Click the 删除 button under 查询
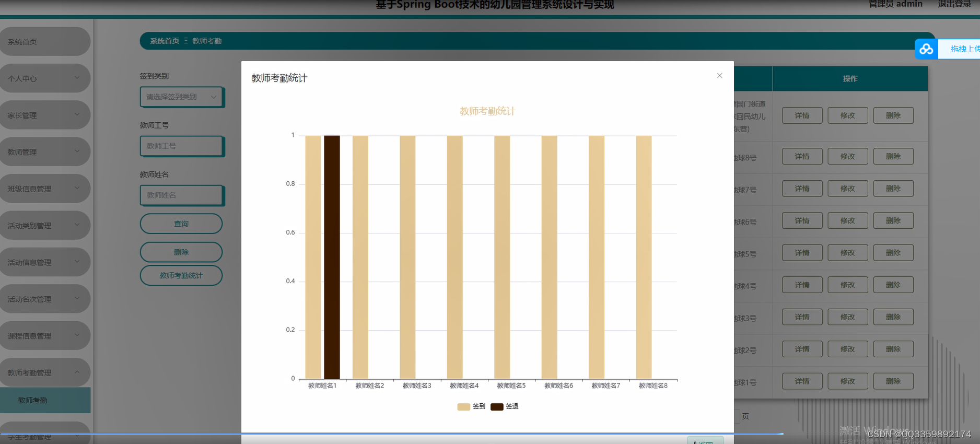This screenshot has width=980, height=444. (x=181, y=252)
